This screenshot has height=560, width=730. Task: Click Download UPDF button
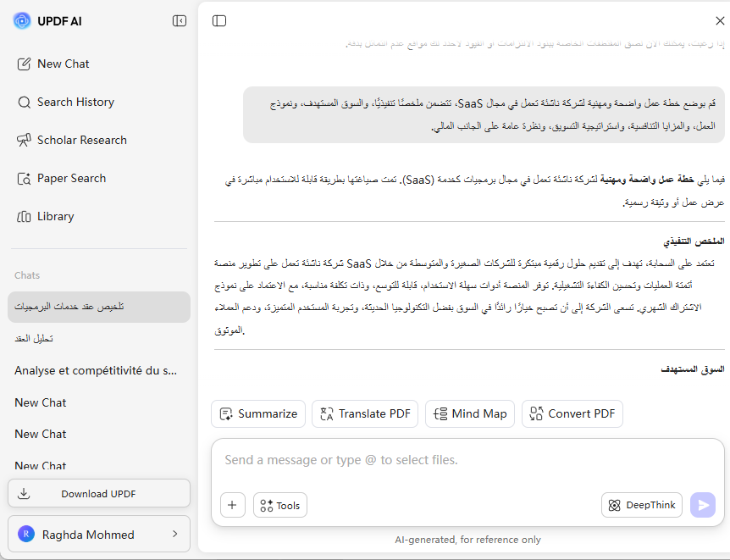99,493
